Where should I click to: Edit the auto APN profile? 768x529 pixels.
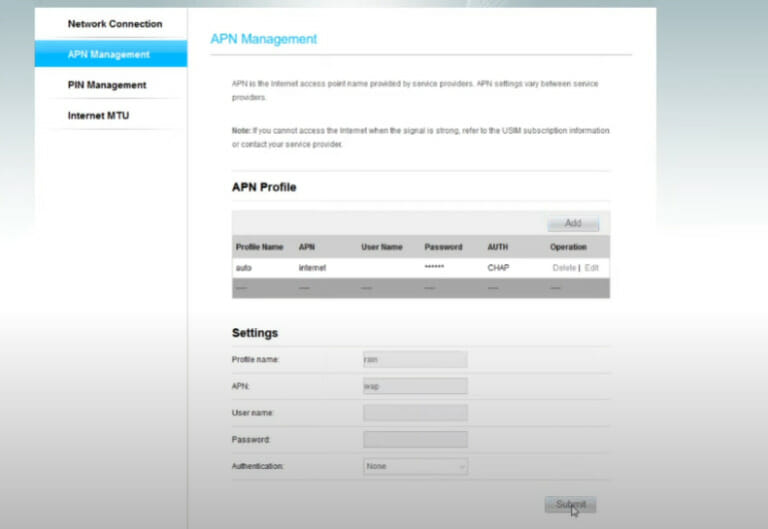tap(592, 268)
